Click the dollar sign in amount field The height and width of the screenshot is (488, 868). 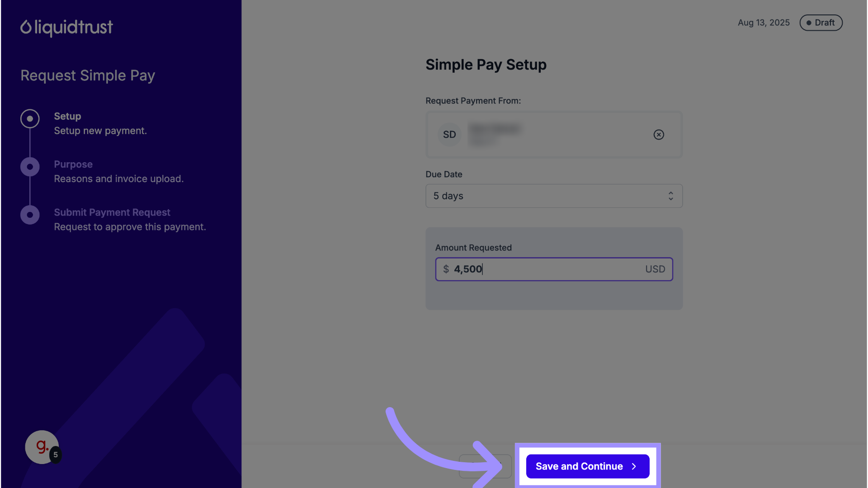pos(446,269)
